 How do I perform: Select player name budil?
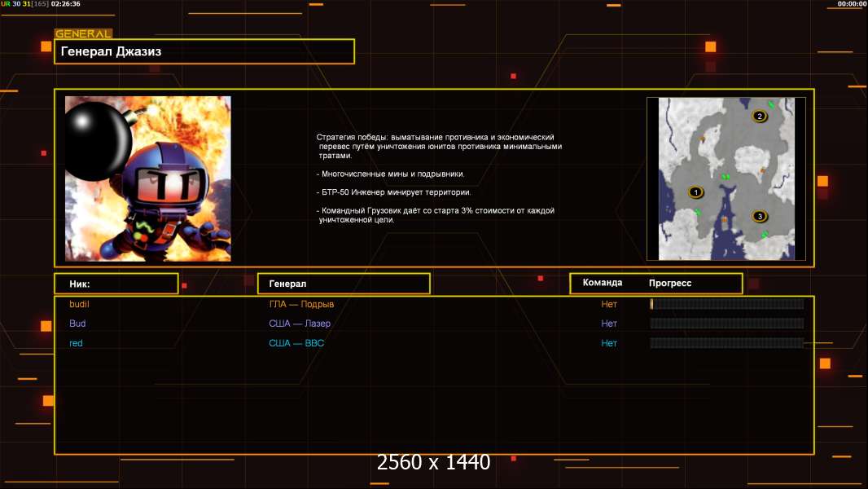(79, 304)
